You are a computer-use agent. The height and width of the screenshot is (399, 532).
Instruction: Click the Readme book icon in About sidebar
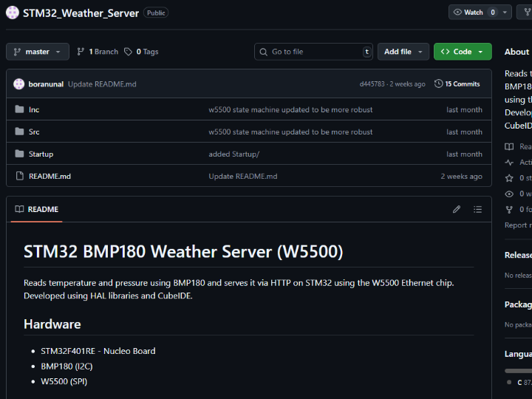509,146
